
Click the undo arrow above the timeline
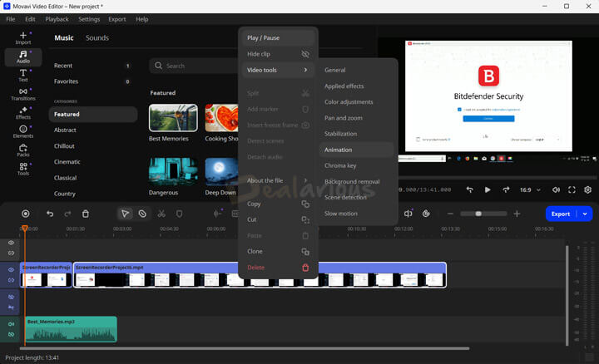(50, 214)
